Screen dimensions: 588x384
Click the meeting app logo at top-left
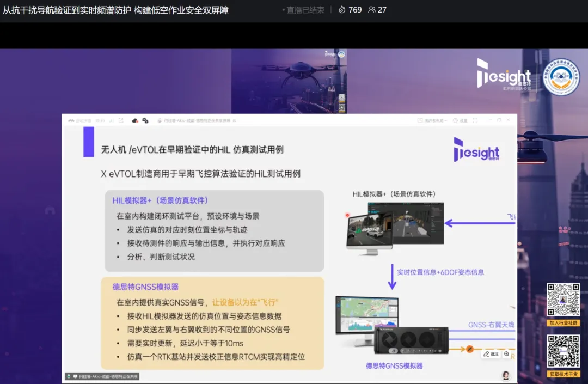pyautogui.click(x=71, y=119)
